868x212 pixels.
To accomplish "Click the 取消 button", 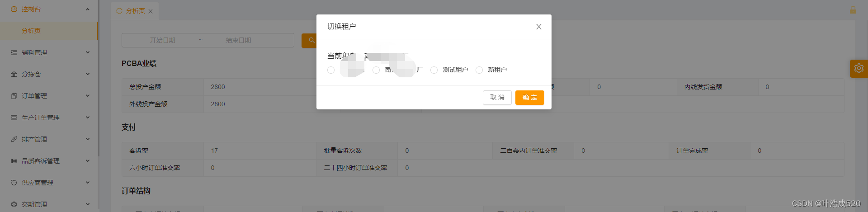I will pyautogui.click(x=497, y=98).
